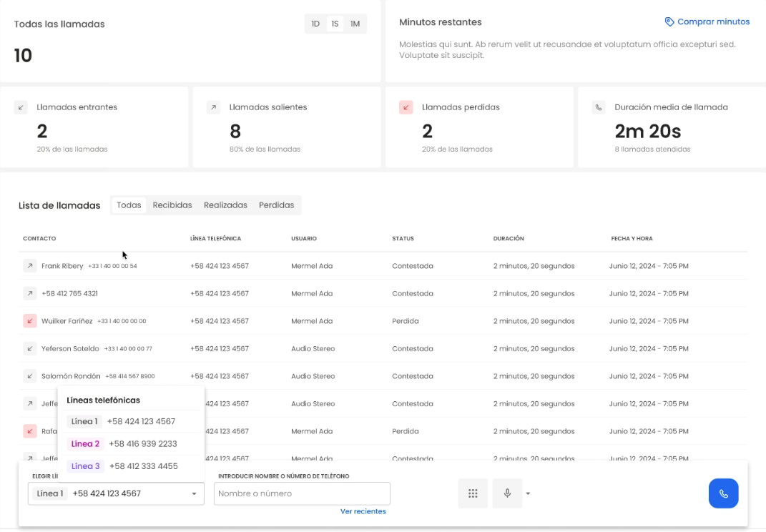Screen dimensions: 766x532
Task: Click the microphone icon button
Action: (x=507, y=493)
